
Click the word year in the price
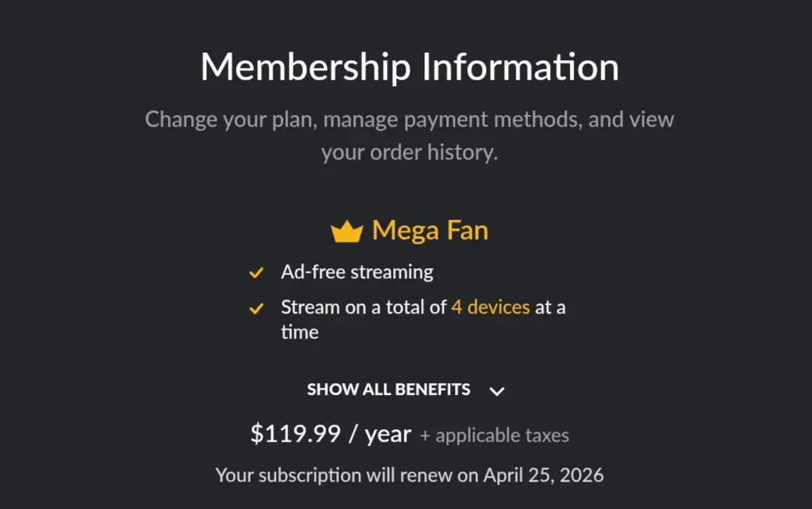tap(388, 435)
